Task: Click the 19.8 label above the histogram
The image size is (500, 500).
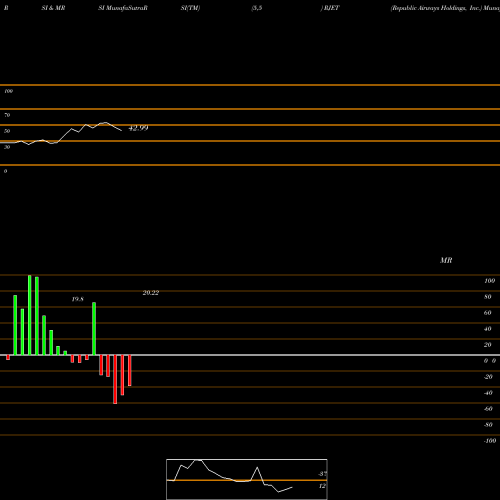Action: [78, 299]
